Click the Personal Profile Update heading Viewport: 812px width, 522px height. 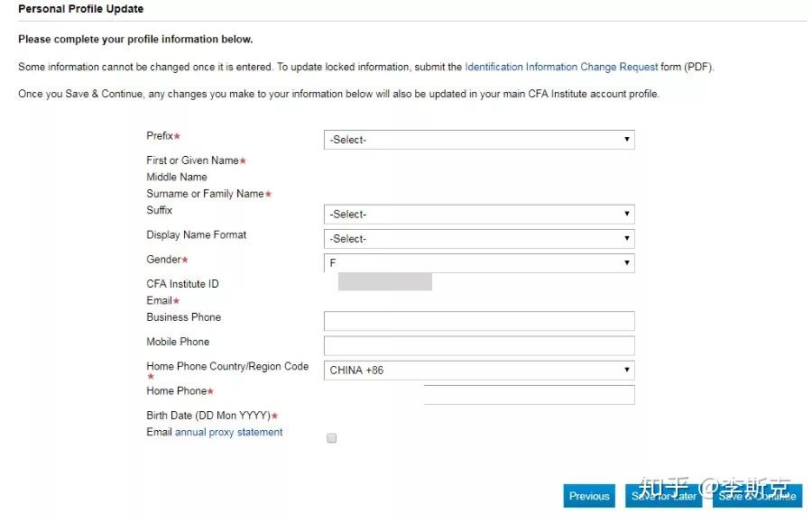80,9
